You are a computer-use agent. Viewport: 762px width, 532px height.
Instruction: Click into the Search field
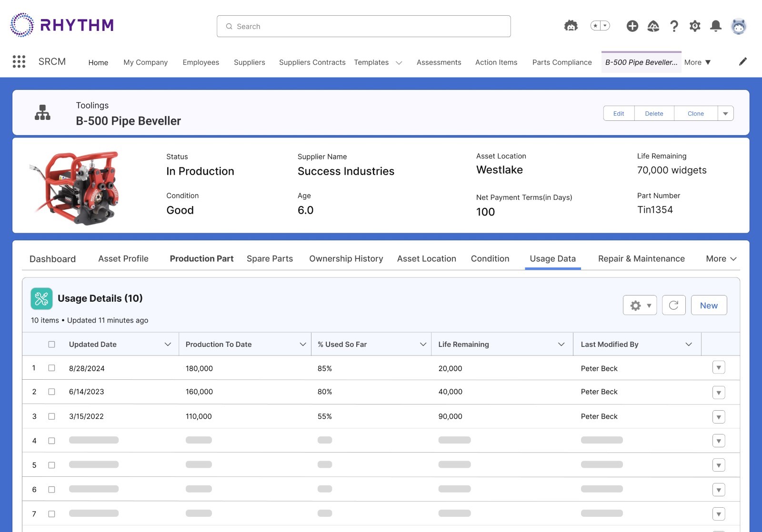(364, 27)
